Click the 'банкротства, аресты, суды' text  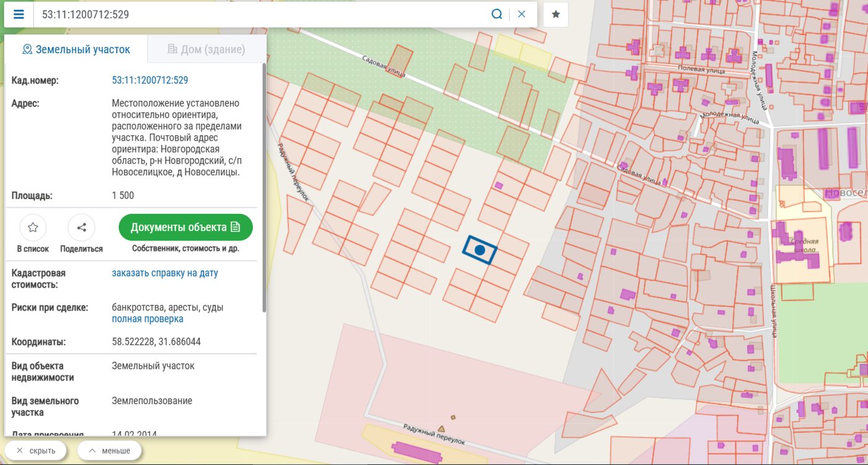[x=167, y=308]
